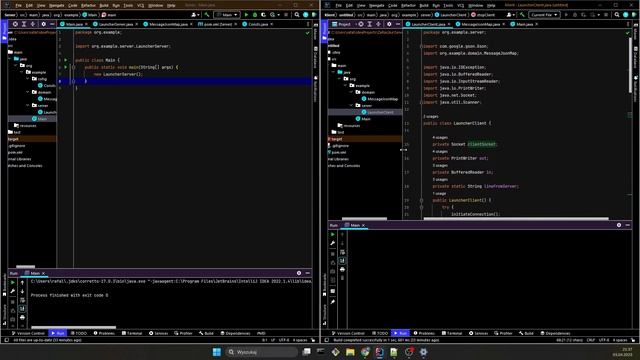
Task: Open File Explorer from the taskbar
Action: [350, 352]
